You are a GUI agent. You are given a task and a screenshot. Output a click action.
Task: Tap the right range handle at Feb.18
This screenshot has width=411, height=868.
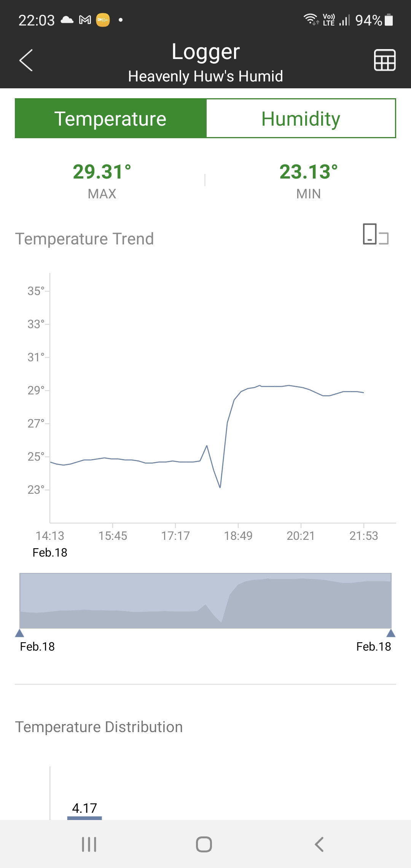tap(391, 633)
